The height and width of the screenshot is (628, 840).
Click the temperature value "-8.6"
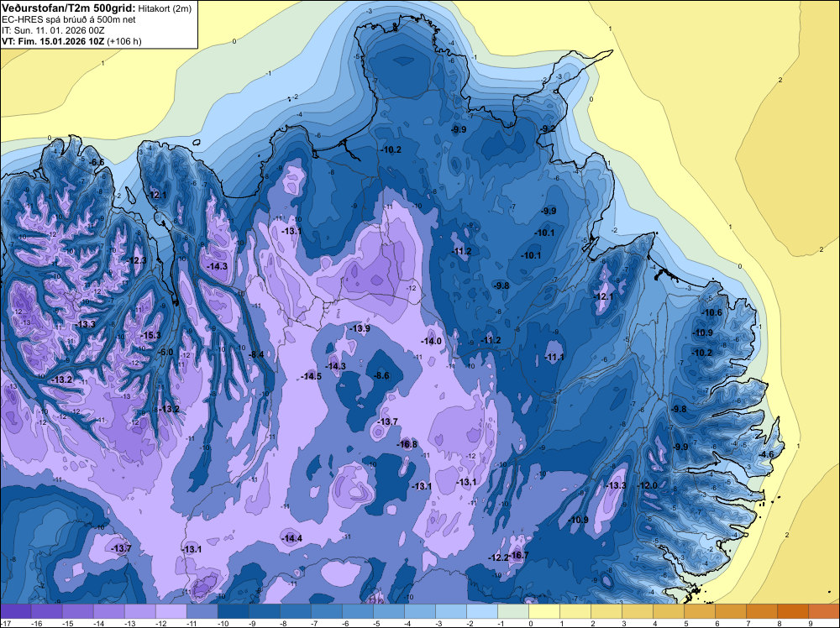(382, 376)
